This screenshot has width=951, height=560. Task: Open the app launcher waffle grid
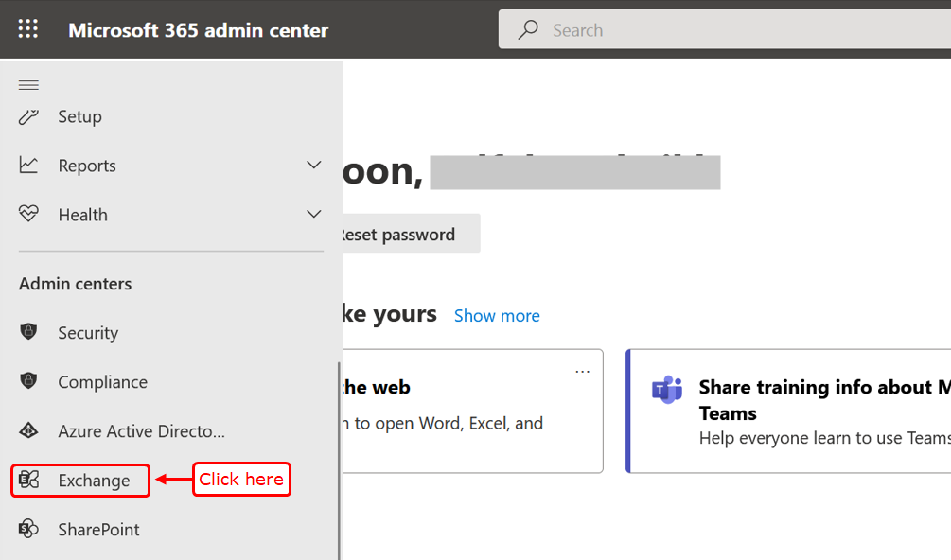[x=27, y=29]
